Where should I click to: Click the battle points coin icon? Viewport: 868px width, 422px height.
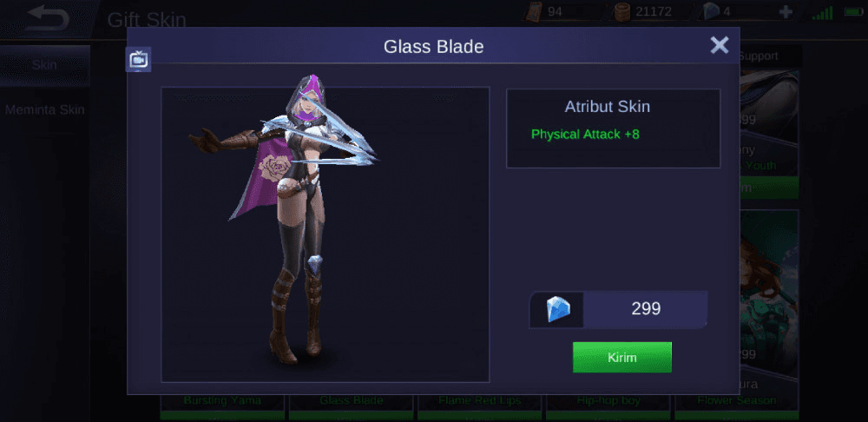click(x=622, y=11)
